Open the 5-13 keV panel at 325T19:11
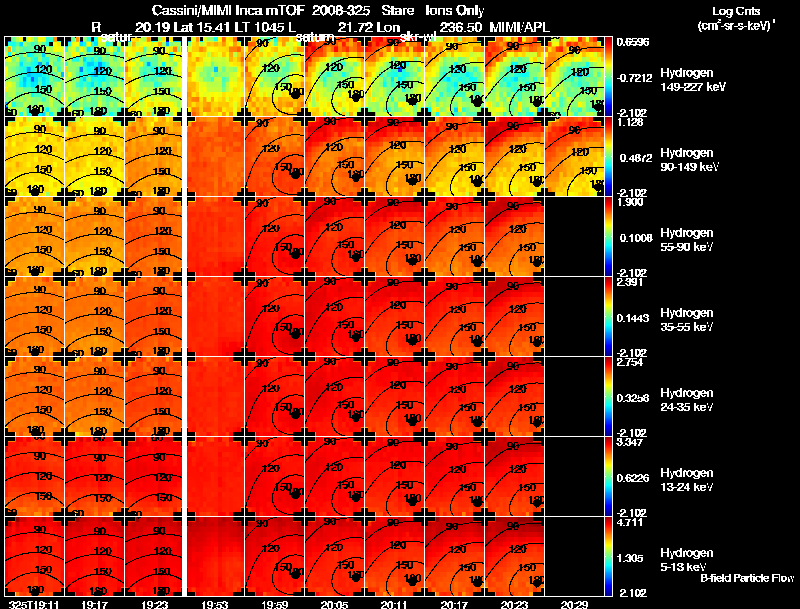This screenshot has width=800, height=609. 34,557
